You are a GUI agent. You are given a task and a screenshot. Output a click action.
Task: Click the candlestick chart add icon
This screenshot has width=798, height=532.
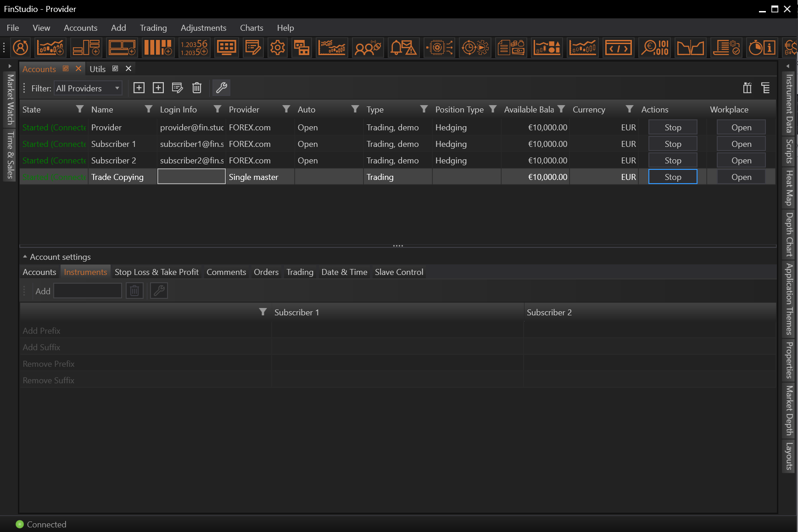click(x=50, y=47)
